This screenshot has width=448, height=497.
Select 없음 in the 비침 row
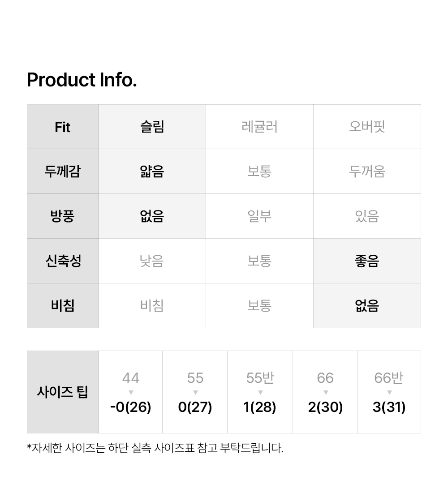(x=367, y=306)
